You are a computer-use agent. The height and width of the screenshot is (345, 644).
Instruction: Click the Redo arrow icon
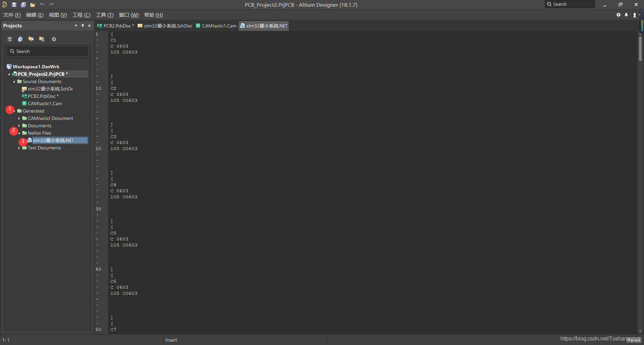(x=51, y=5)
